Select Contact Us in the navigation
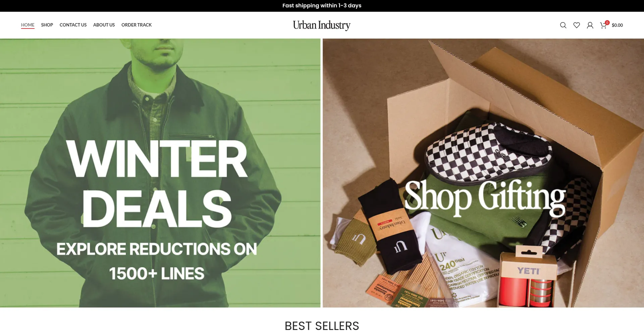This screenshot has width=644, height=333. (73, 25)
